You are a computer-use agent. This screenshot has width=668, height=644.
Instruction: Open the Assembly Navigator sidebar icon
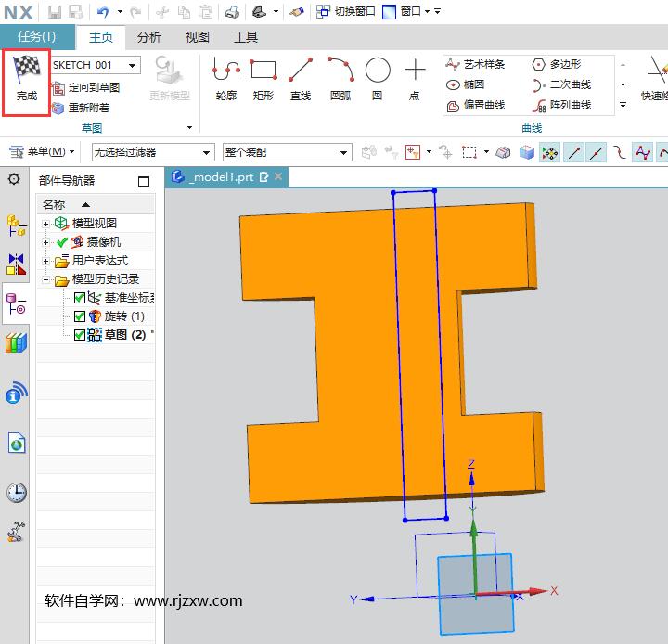tap(16, 225)
